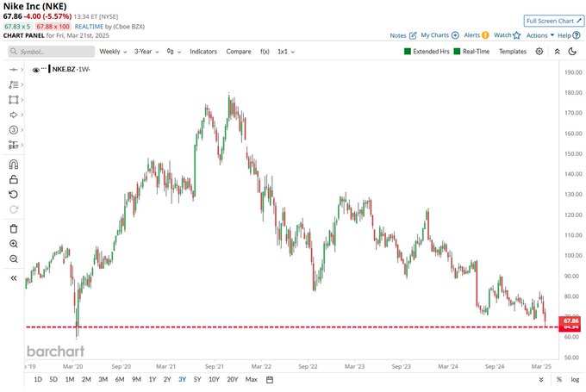Open the Full Screen Chart
Viewport: 586px width, 392px height.
click(553, 21)
